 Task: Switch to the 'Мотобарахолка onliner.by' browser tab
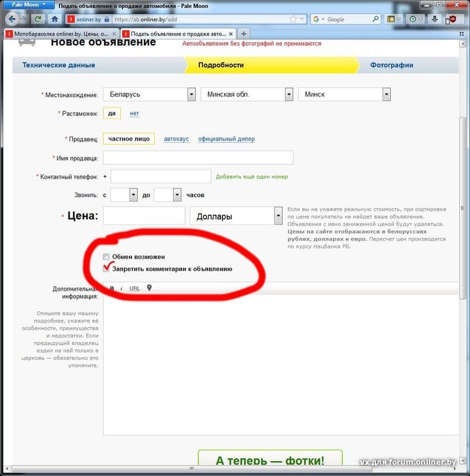(61, 34)
